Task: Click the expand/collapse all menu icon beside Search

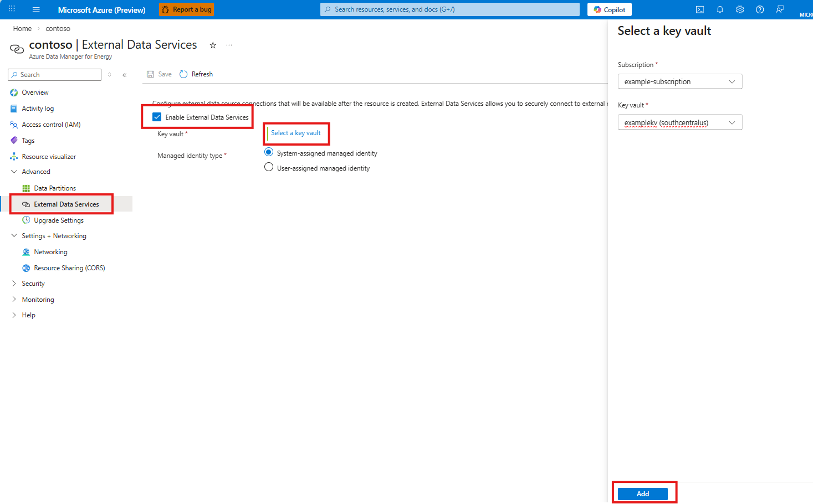Action: pos(110,75)
